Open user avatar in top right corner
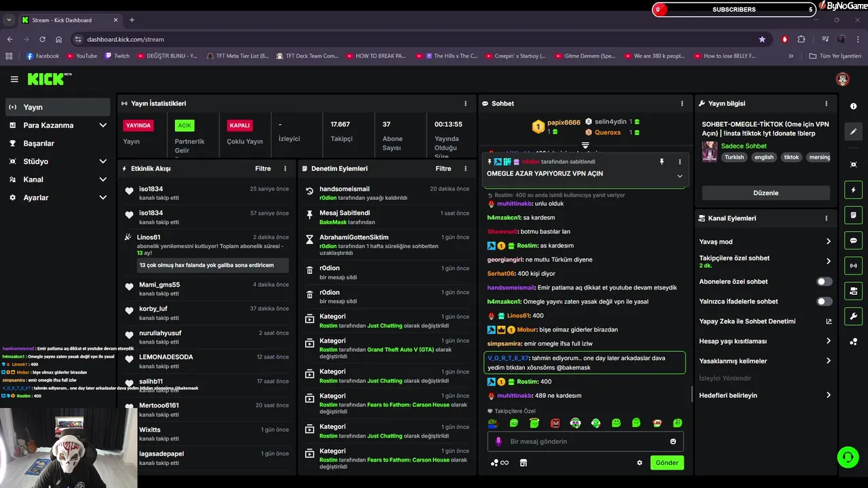 [x=843, y=79]
